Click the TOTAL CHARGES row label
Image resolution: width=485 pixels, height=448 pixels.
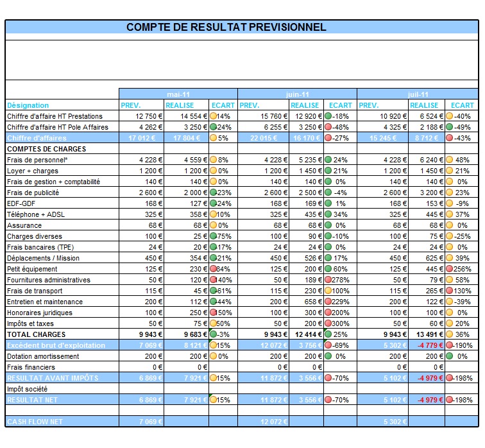[x=36, y=334]
